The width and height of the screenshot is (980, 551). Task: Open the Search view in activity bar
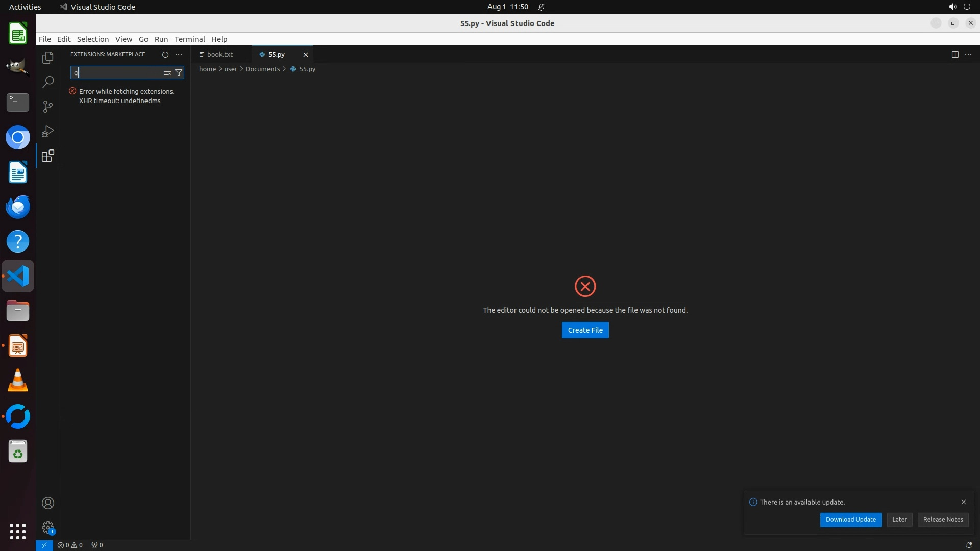pyautogui.click(x=48, y=82)
